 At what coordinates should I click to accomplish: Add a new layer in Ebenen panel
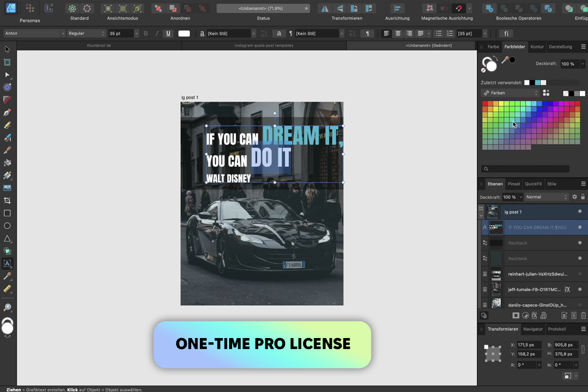coord(564,316)
